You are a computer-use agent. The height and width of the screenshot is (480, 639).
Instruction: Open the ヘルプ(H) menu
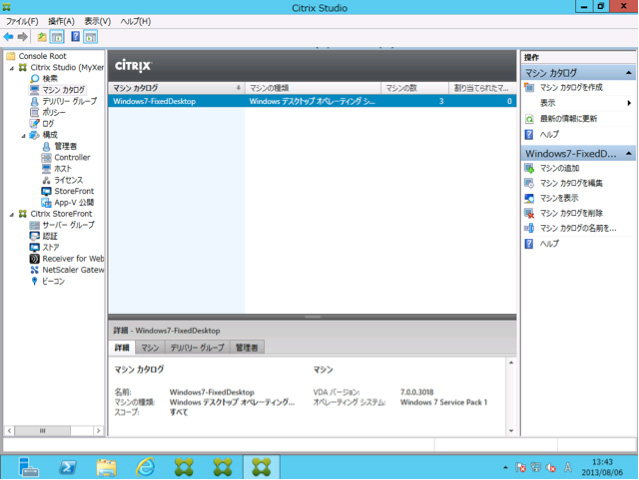tap(135, 21)
